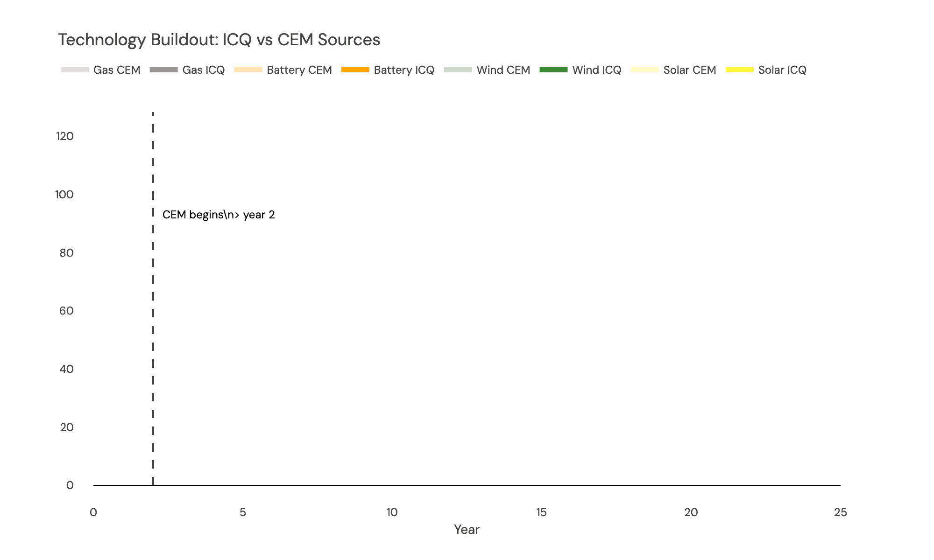
Task: Toggle the Wind CEM legend text
Action: [503, 70]
